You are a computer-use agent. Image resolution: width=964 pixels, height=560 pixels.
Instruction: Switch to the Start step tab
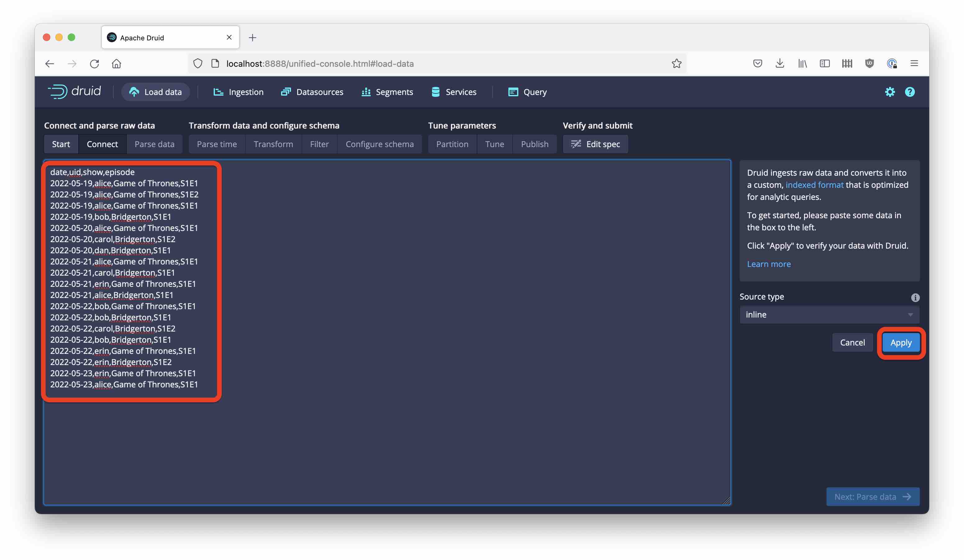(61, 144)
